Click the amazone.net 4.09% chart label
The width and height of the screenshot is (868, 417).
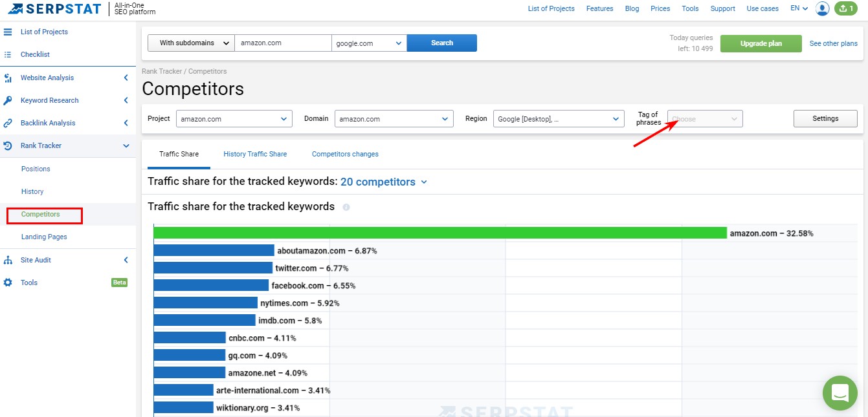click(x=268, y=372)
